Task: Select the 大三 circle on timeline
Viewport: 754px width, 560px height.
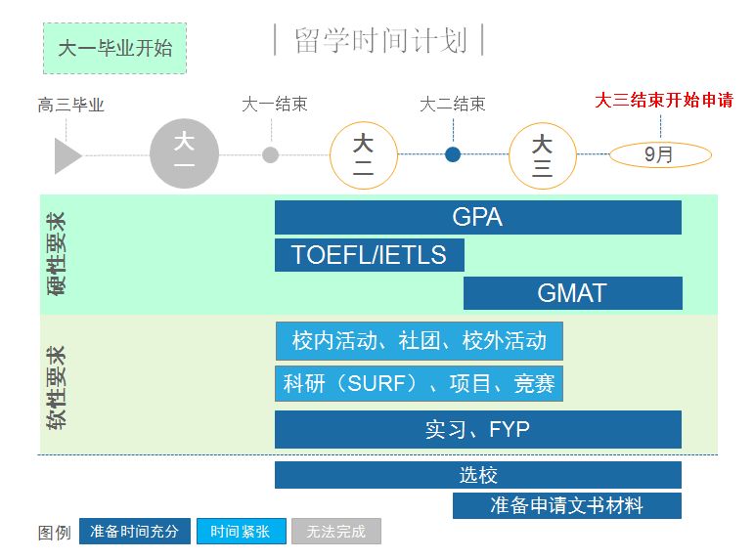Action: (543, 154)
